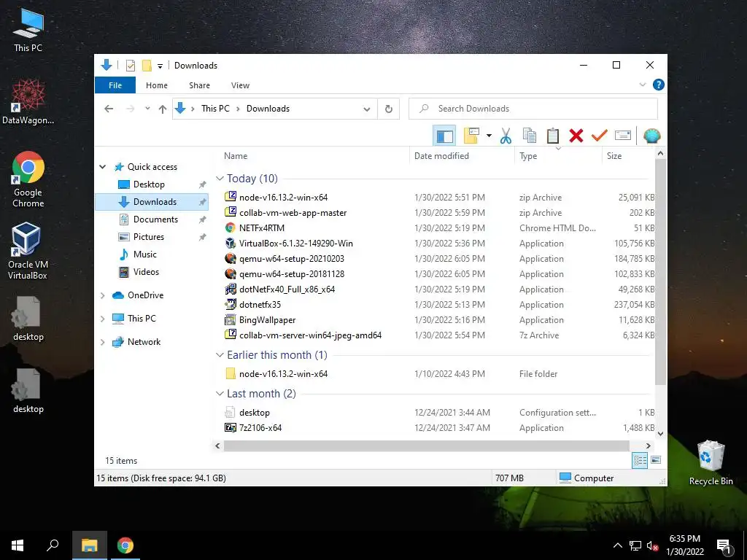Click the Search Downloads field
The image size is (747, 560).
[533, 109]
